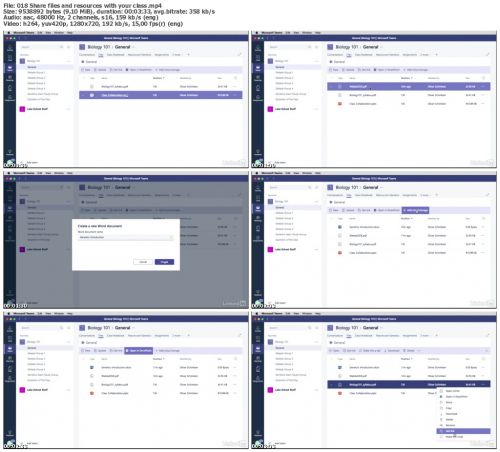Screen dimensions: 500x452
Task: Select Rename in the file context menu
Action: 463,425
